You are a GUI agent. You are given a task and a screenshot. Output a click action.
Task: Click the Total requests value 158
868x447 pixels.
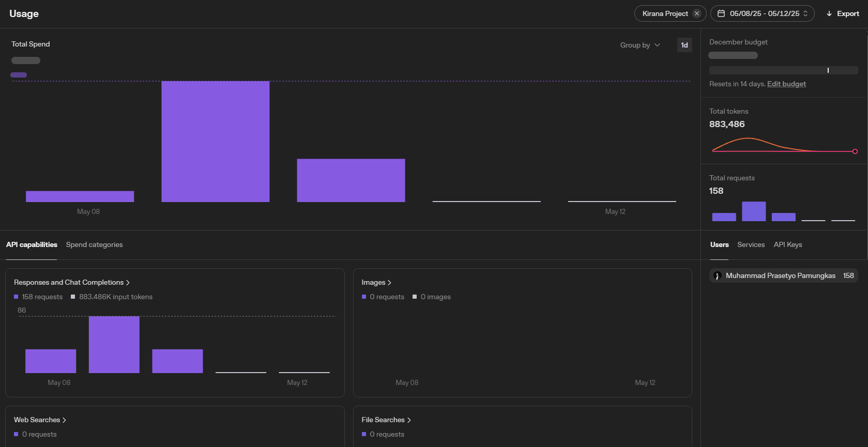716,191
